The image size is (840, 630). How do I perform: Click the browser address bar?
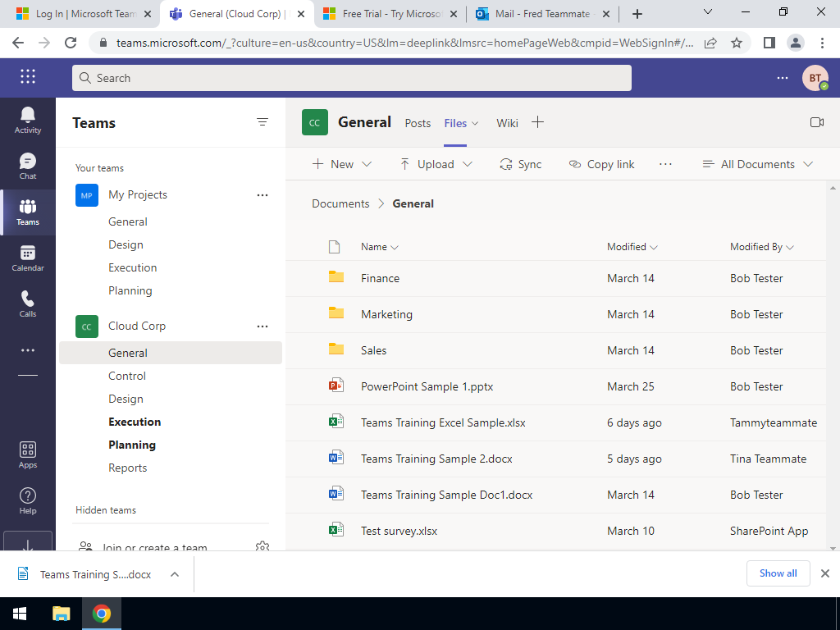pos(404,43)
